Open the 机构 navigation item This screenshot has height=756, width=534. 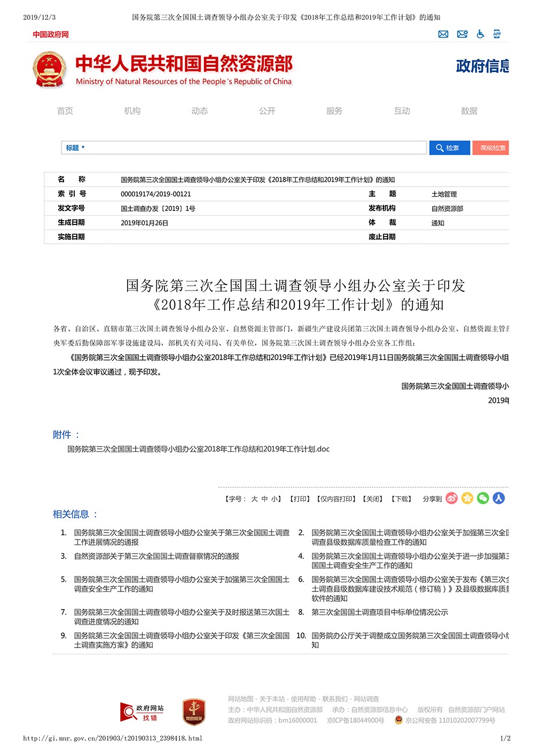click(132, 111)
